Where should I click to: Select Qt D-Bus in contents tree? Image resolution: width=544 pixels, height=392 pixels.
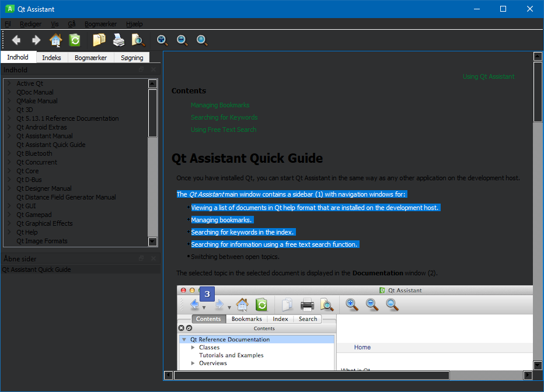[29, 180]
